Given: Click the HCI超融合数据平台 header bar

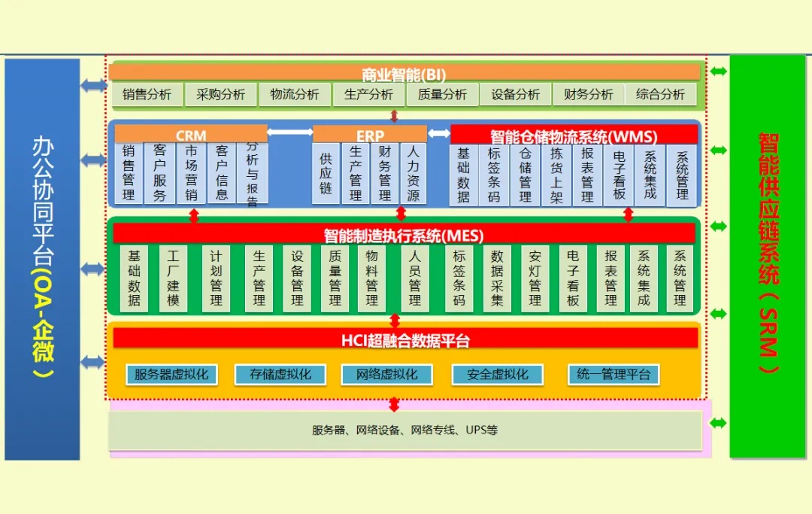Looking at the screenshot, I should pos(405,339).
